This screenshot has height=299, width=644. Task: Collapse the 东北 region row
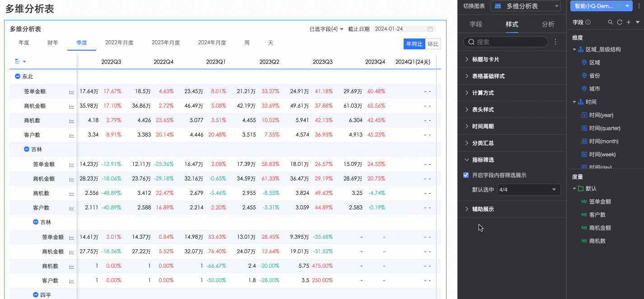(18, 77)
